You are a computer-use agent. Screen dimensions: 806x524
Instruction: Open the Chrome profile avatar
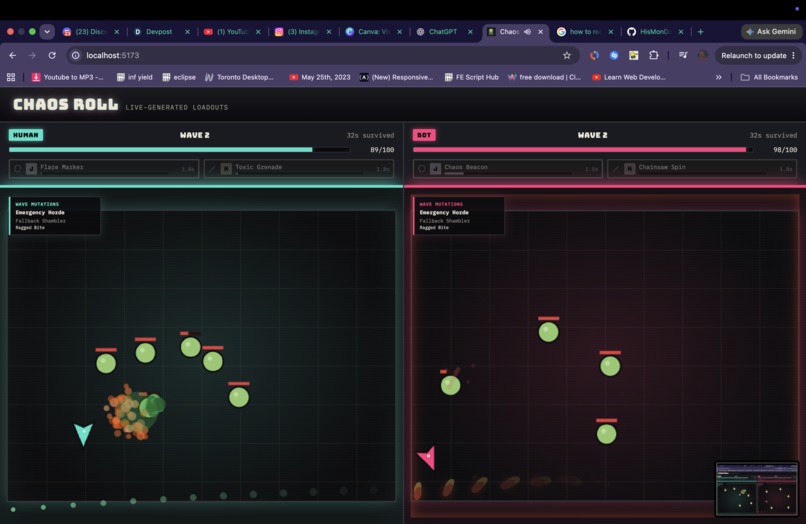tap(703, 55)
